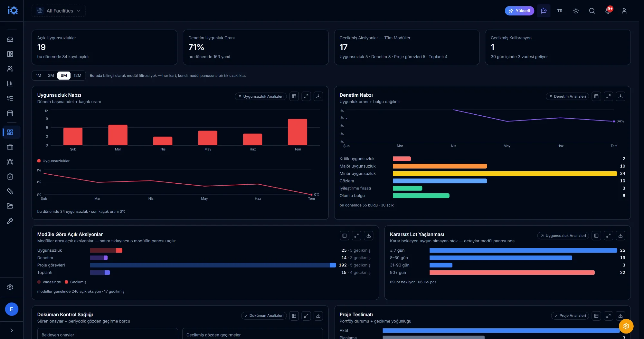Show table view for Kararsız Lot Yaşlanması
644x339 pixels.
tap(596, 236)
